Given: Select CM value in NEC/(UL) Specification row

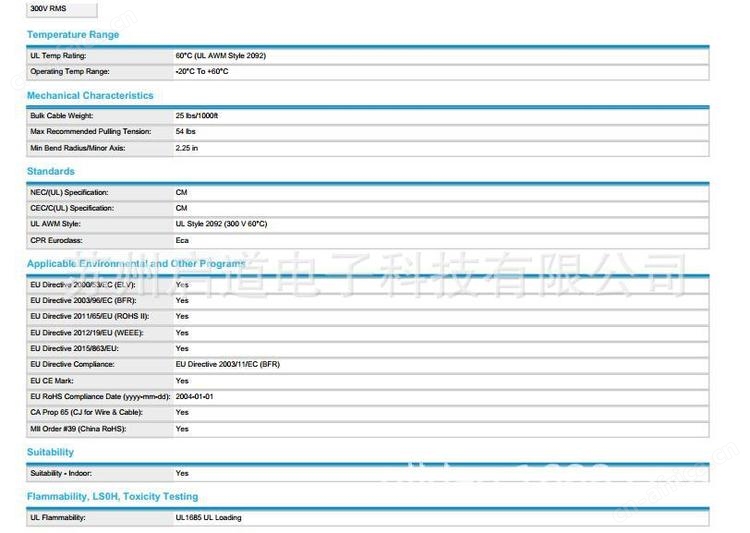Looking at the screenshot, I should (x=181, y=192).
